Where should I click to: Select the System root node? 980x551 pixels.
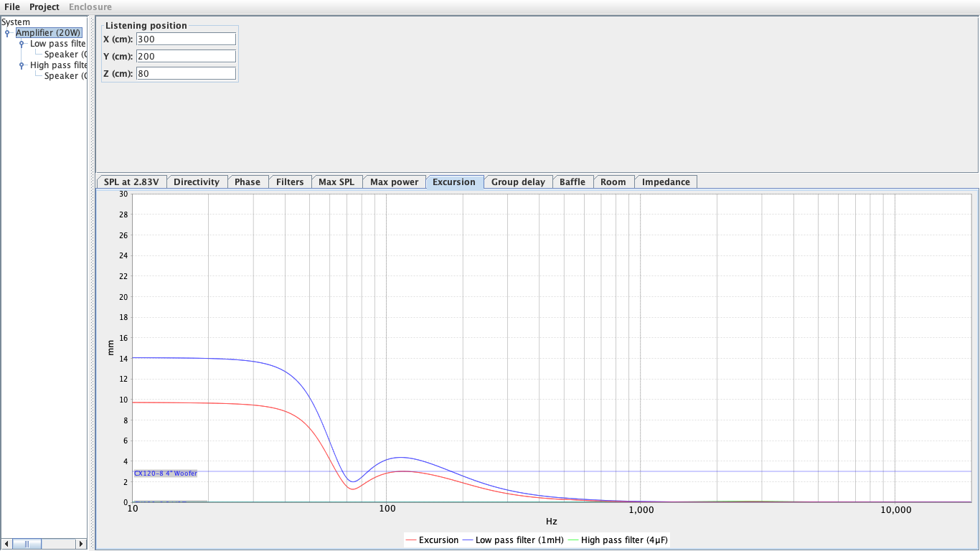pos(16,22)
